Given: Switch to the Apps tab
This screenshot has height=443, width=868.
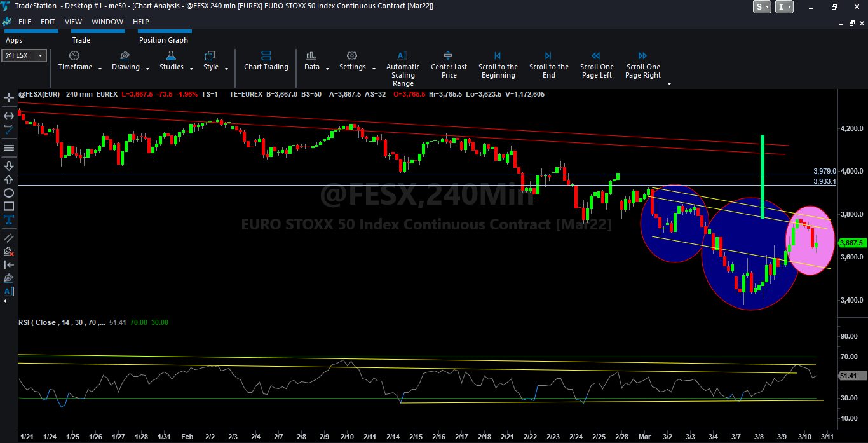Looking at the screenshot, I should 14,40.
